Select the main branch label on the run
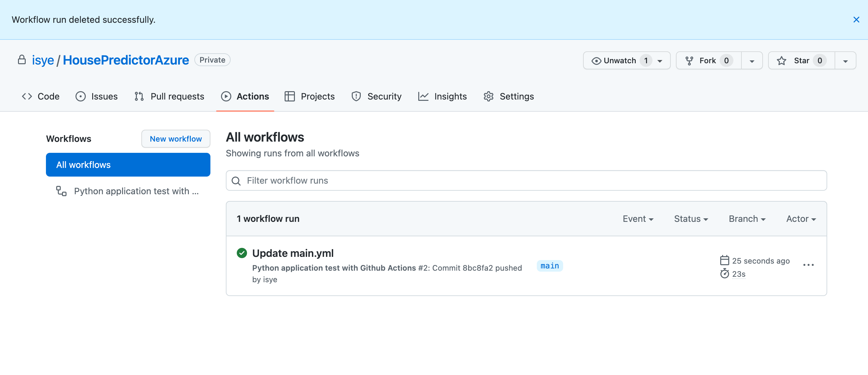This screenshot has width=868, height=375. click(x=550, y=266)
